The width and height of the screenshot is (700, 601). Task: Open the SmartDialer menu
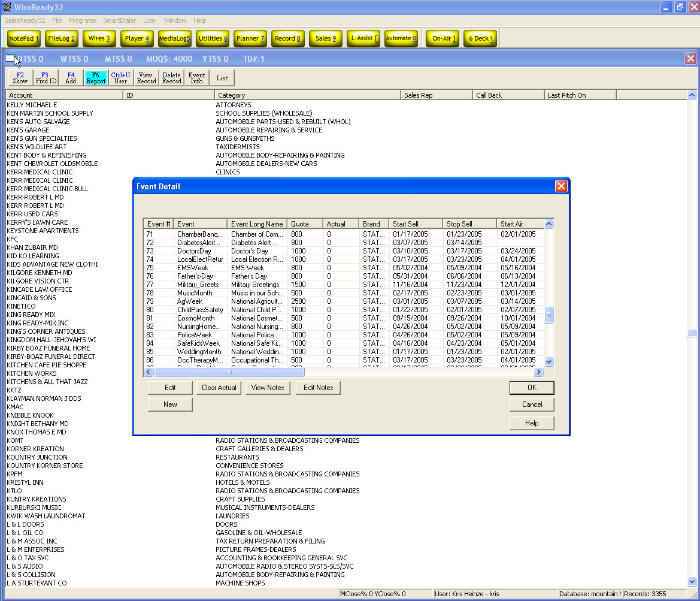coord(119,20)
